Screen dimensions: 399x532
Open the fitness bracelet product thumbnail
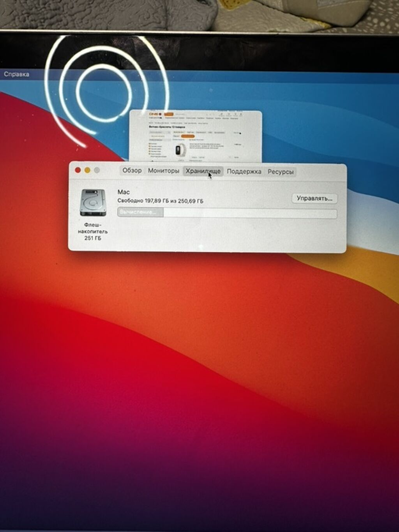[x=180, y=150]
